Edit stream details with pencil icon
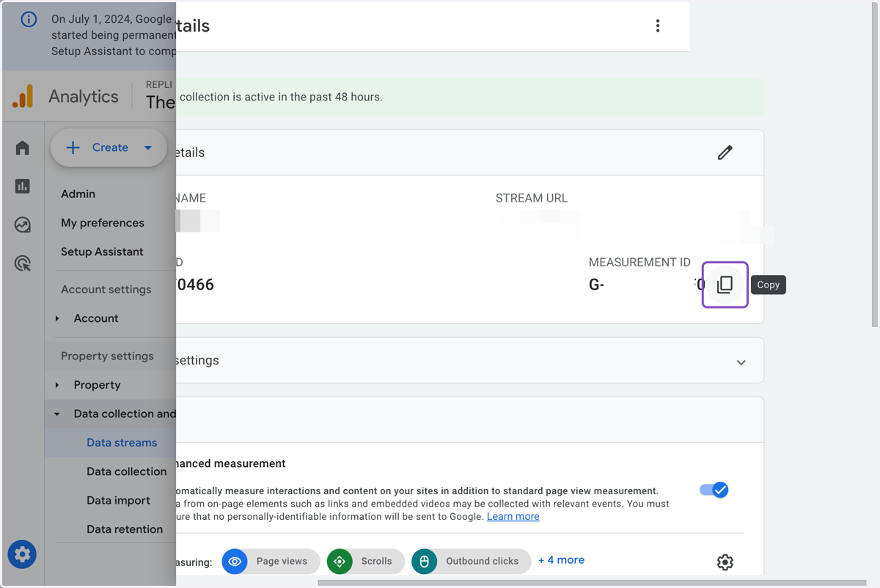 point(725,152)
